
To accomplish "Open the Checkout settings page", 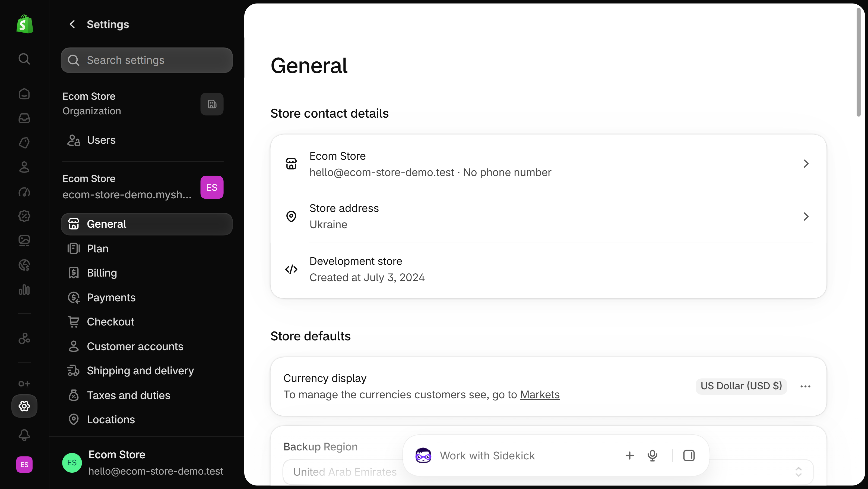I will tap(147, 322).
